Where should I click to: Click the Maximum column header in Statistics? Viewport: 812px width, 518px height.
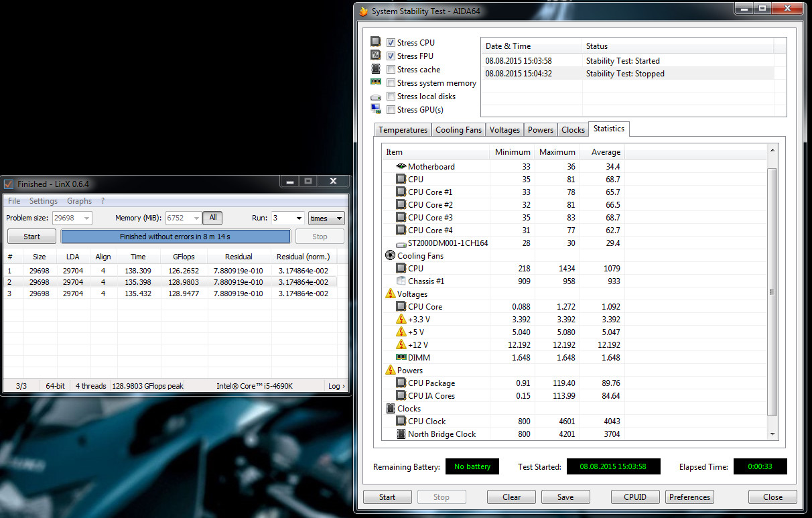coord(557,152)
